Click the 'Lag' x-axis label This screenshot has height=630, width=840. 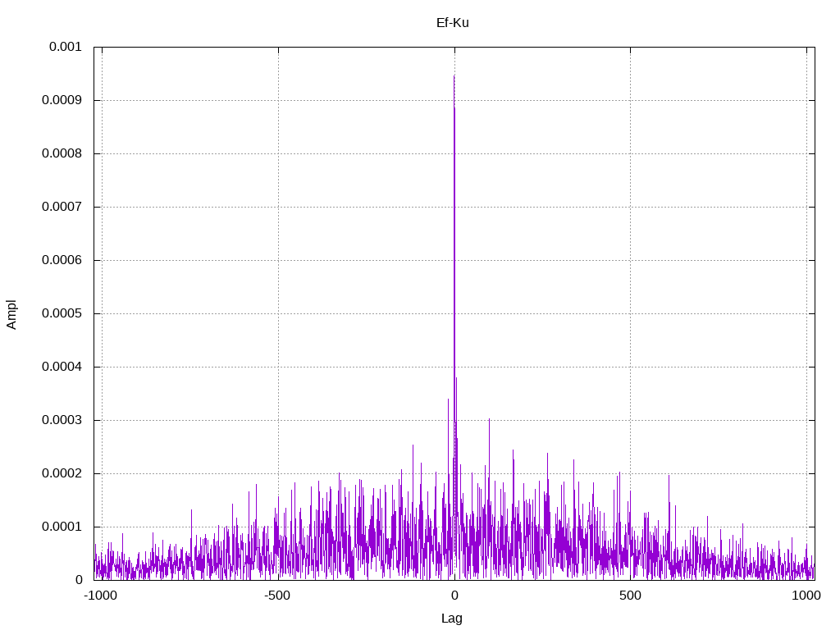(x=452, y=619)
